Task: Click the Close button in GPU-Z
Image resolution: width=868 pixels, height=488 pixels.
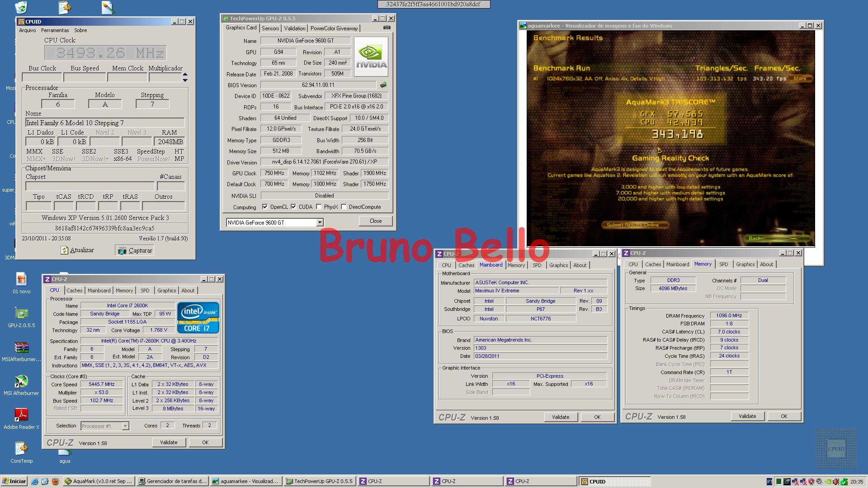Action: tap(376, 221)
